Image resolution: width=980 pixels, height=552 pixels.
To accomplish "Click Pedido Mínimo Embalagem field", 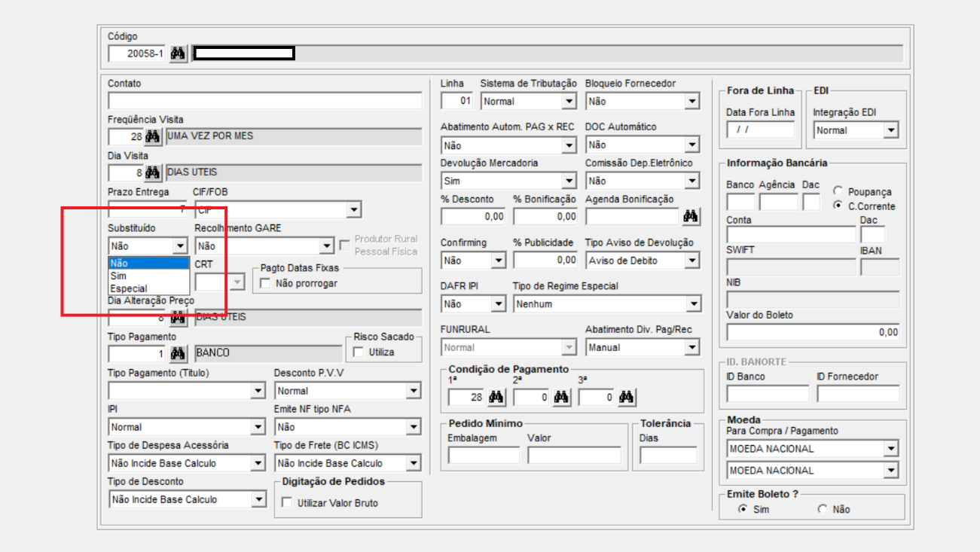I will tap(484, 455).
